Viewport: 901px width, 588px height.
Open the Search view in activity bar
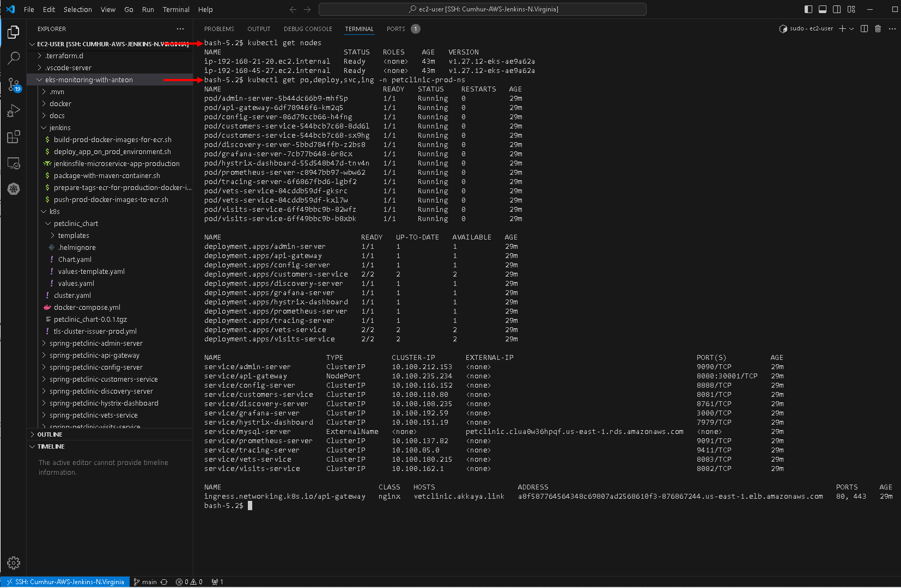click(14, 58)
